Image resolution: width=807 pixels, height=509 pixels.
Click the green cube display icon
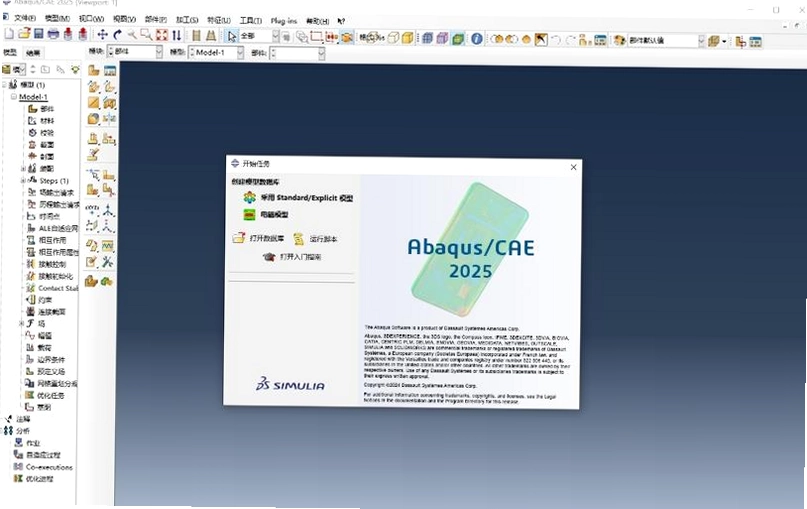click(458, 39)
